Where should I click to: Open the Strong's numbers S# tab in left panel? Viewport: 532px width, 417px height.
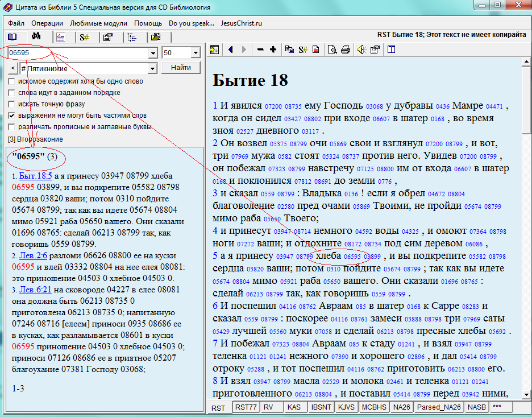[x=84, y=38]
